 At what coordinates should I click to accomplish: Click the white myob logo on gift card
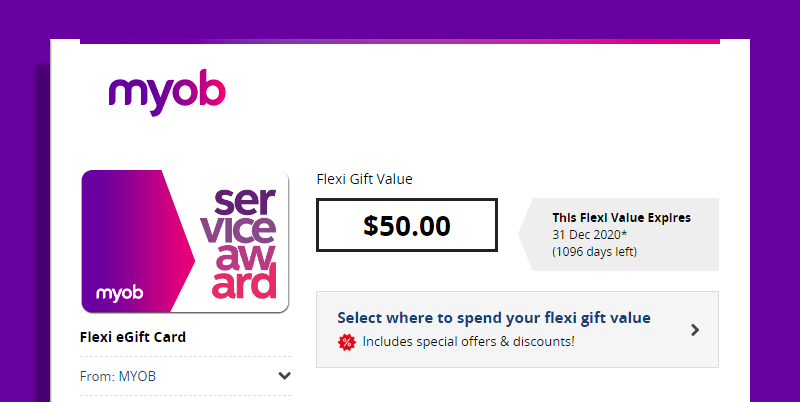tap(121, 293)
